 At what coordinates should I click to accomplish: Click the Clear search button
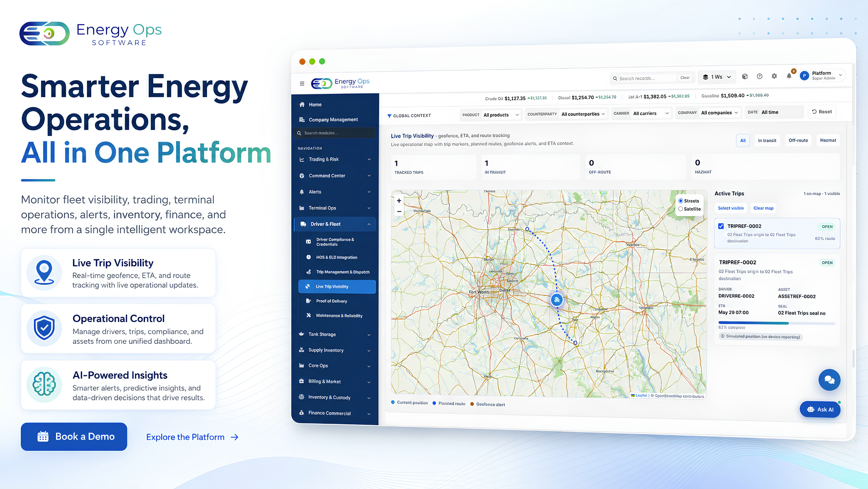pos(685,78)
